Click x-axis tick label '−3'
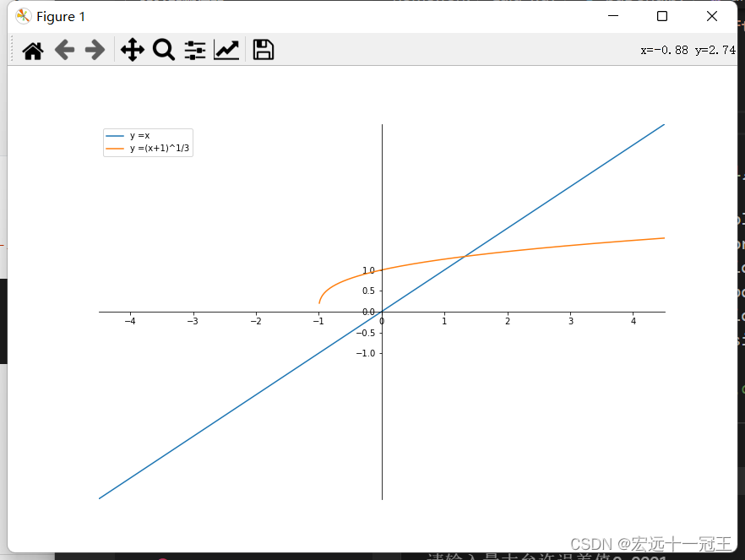Screen dimensions: 745x560 (193, 322)
